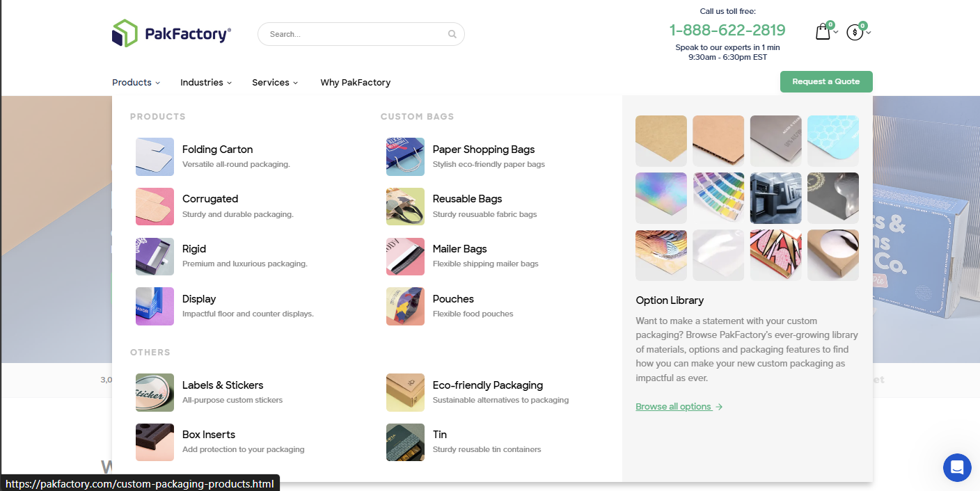Expand the Services dropdown menu

coord(274,82)
